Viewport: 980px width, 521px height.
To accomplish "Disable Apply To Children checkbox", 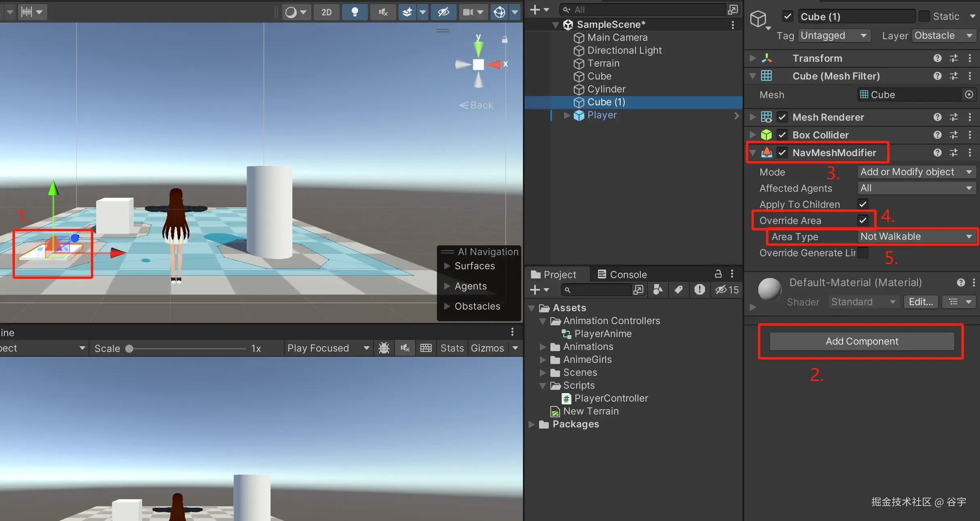I will 862,204.
